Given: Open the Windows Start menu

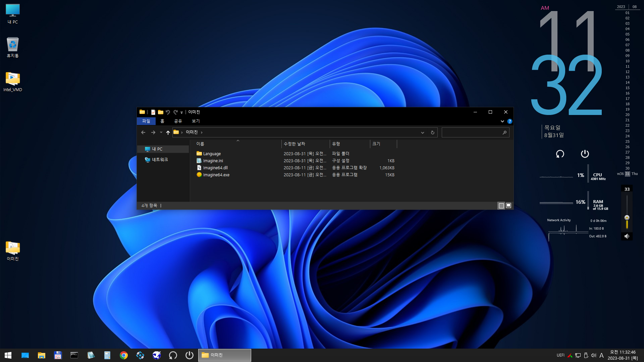Looking at the screenshot, I should click(8, 355).
